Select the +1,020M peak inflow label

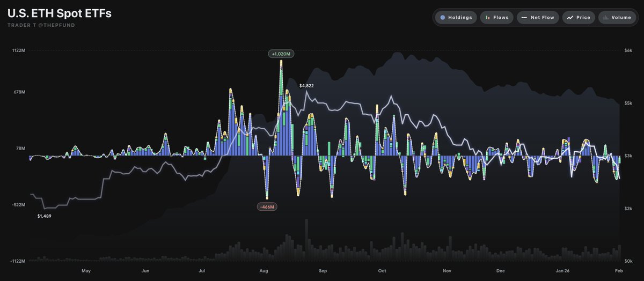click(x=282, y=54)
